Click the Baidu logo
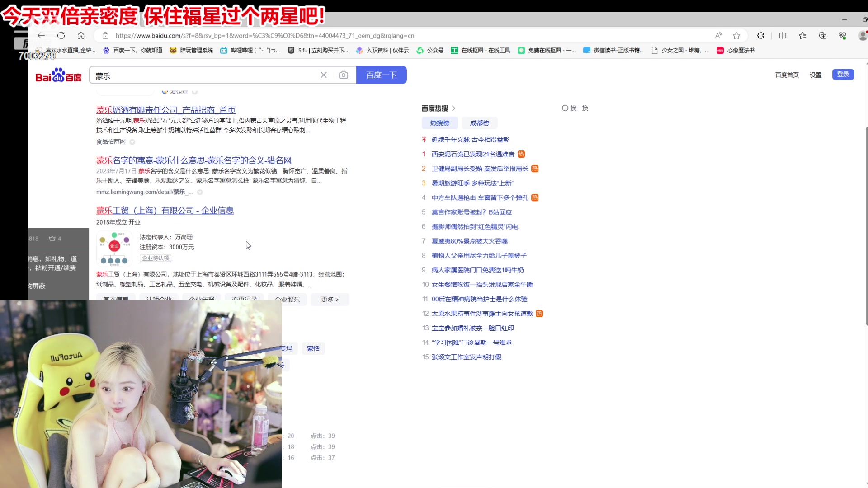Viewport: 868px width, 488px height. pos(59,75)
